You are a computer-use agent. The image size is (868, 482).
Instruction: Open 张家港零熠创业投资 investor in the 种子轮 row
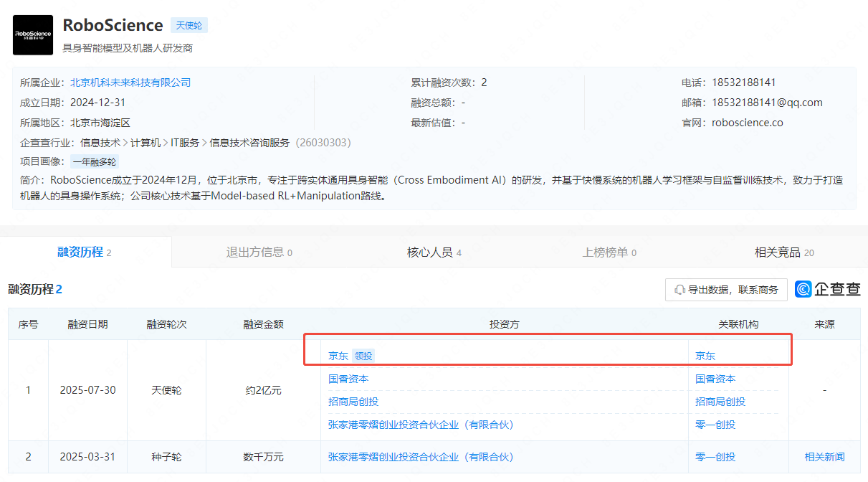click(x=421, y=457)
